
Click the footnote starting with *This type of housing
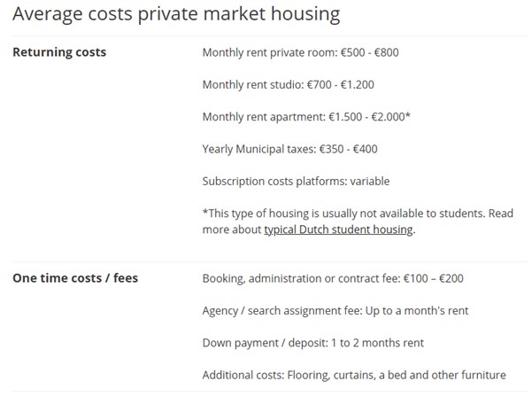click(357, 214)
